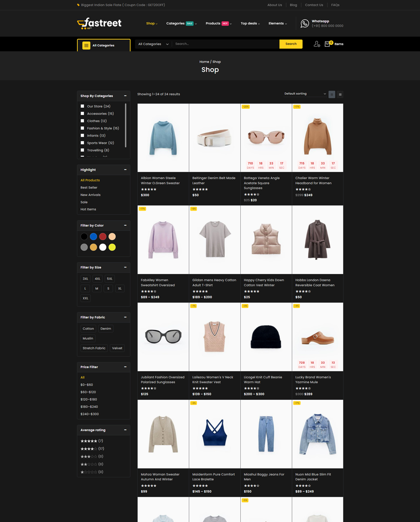
Task: Enable the Infants category checkbox
Action: point(82,135)
